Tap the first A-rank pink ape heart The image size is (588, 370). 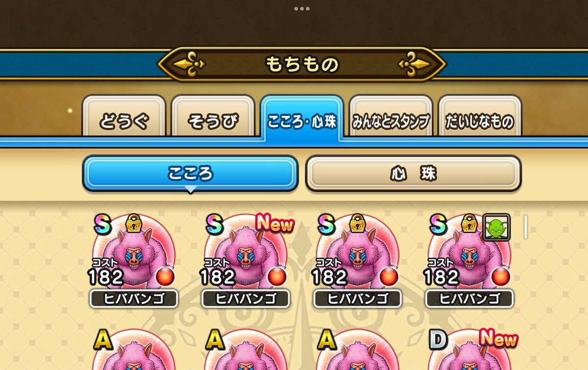133,349
